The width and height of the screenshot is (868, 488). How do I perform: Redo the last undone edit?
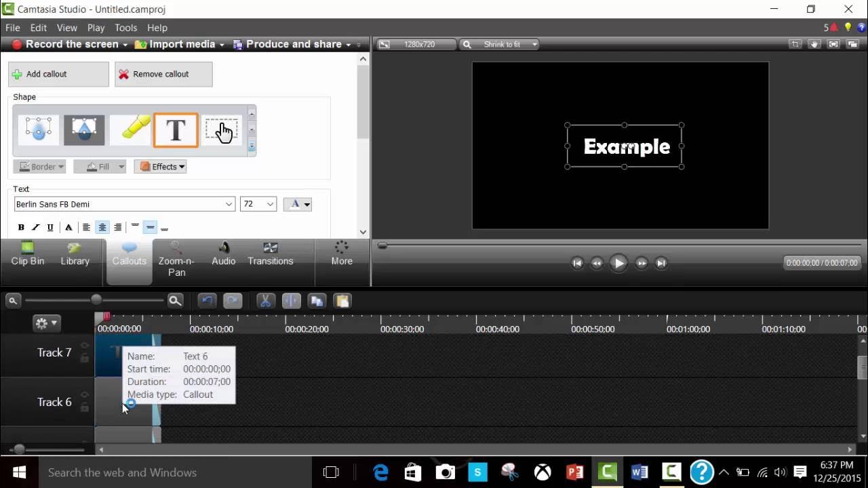point(233,301)
